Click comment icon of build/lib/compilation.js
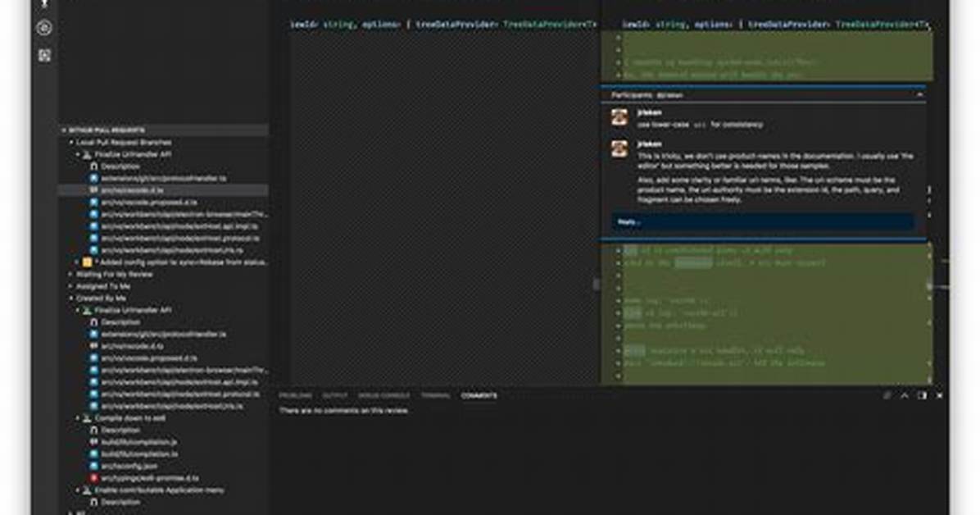 point(93,442)
